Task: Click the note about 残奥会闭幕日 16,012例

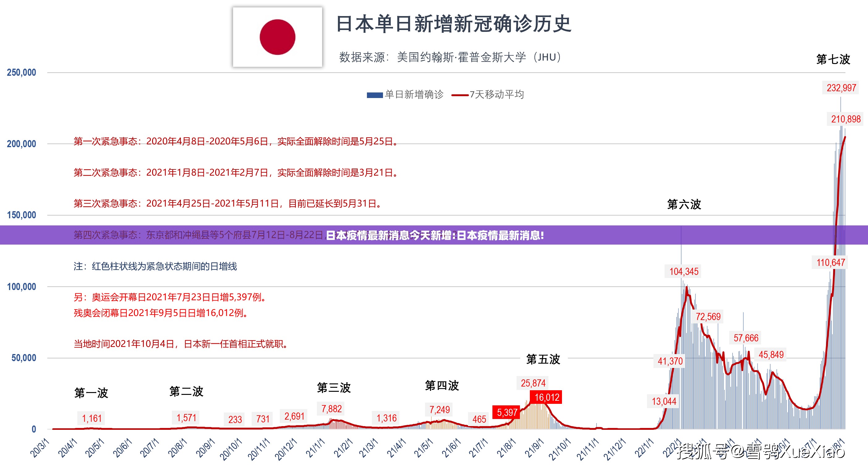Action: coord(162,313)
